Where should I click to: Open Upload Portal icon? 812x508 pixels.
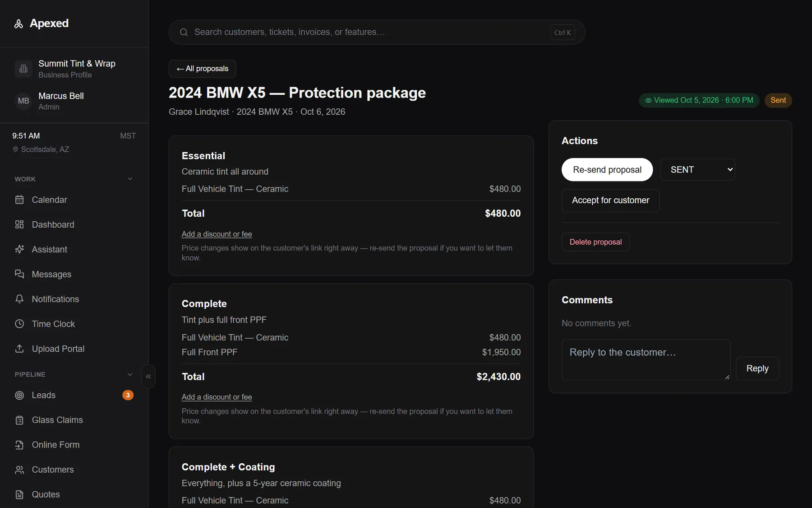(19, 349)
